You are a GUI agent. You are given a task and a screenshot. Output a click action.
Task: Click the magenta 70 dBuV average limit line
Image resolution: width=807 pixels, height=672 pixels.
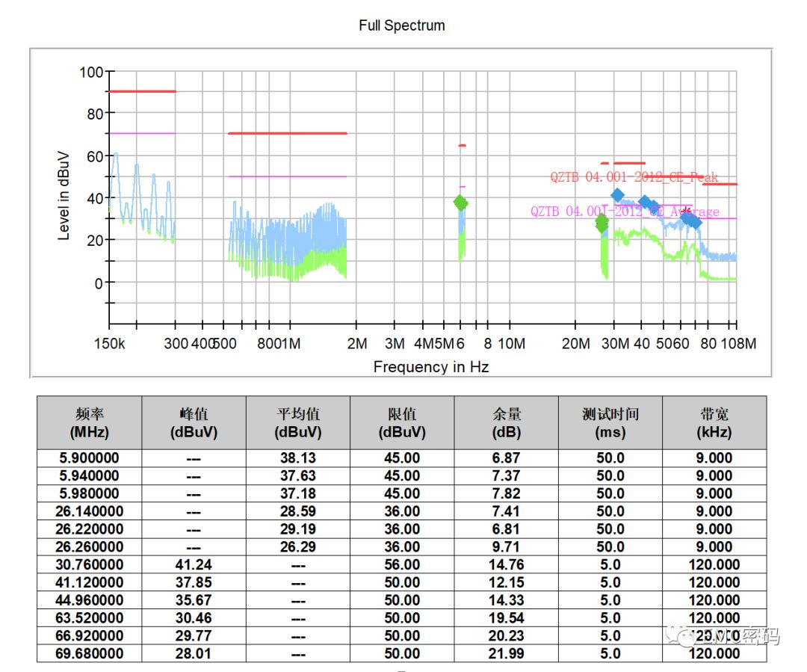click(142, 133)
